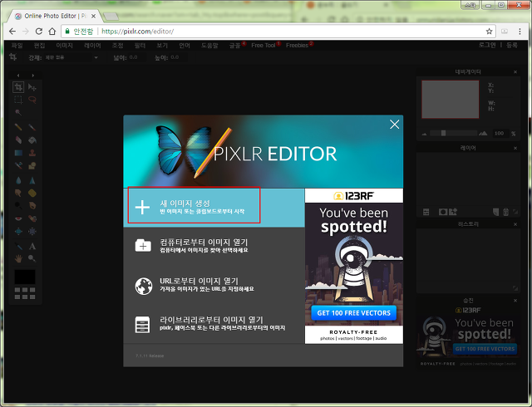Select the Crop tool in toolbox
532x407 pixels.
(18, 87)
